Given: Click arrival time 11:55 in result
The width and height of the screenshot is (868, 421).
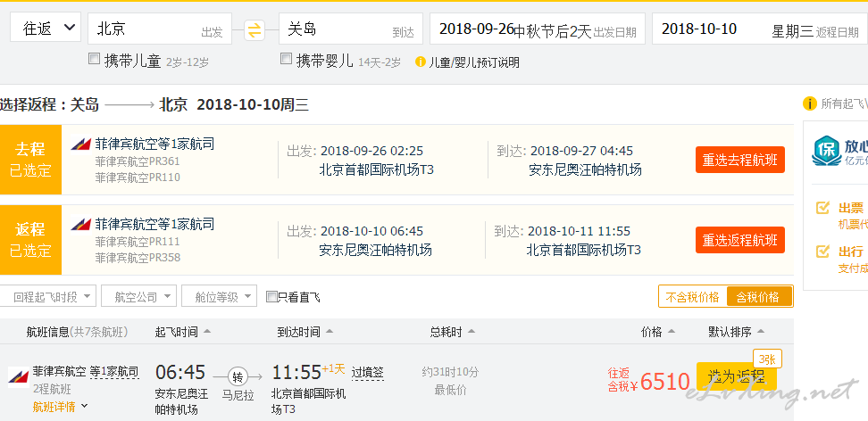Looking at the screenshot, I should click(296, 372).
